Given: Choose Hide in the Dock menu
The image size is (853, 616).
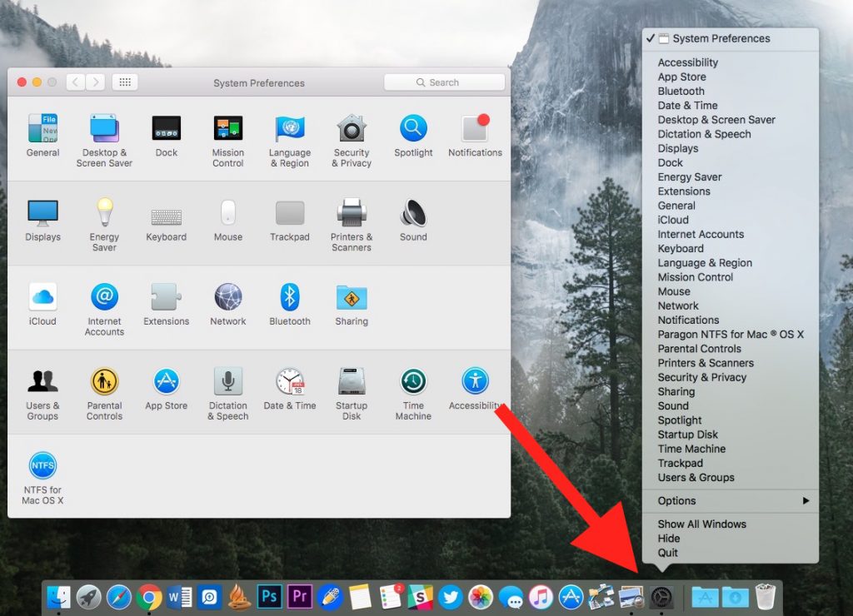Looking at the screenshot, I should tap(669, 539).
